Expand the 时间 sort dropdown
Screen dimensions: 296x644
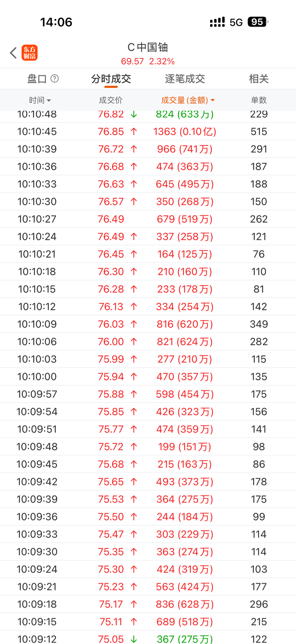point(40,100)
